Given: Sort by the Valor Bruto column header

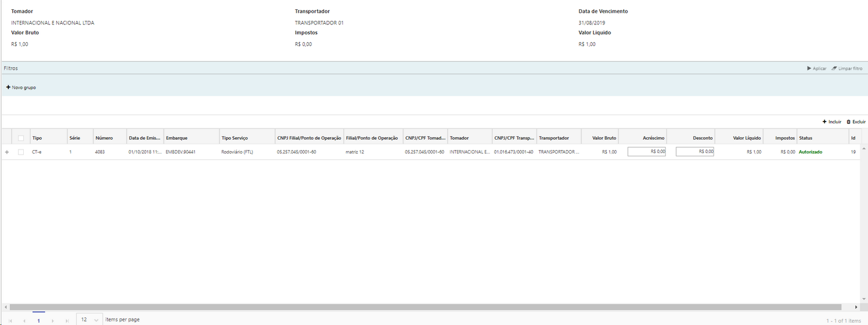Looking at the screenshot, I should click(604, 138).
